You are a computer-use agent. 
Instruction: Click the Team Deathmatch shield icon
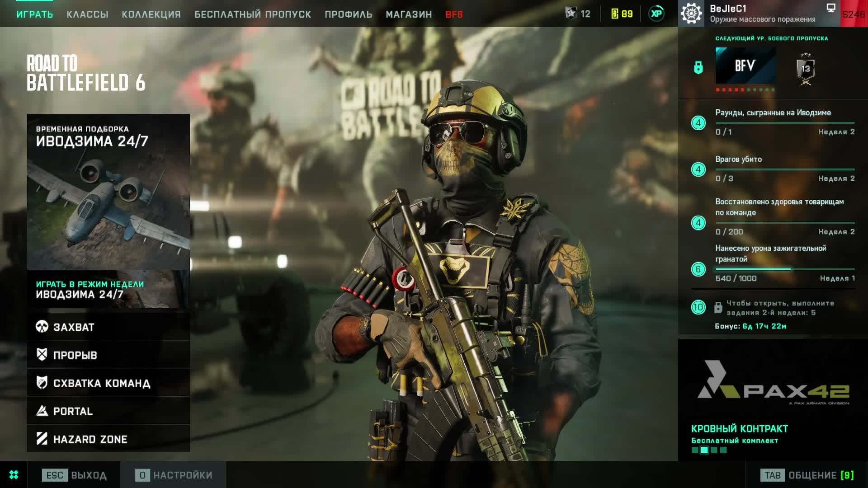click(x=42, y=383)
